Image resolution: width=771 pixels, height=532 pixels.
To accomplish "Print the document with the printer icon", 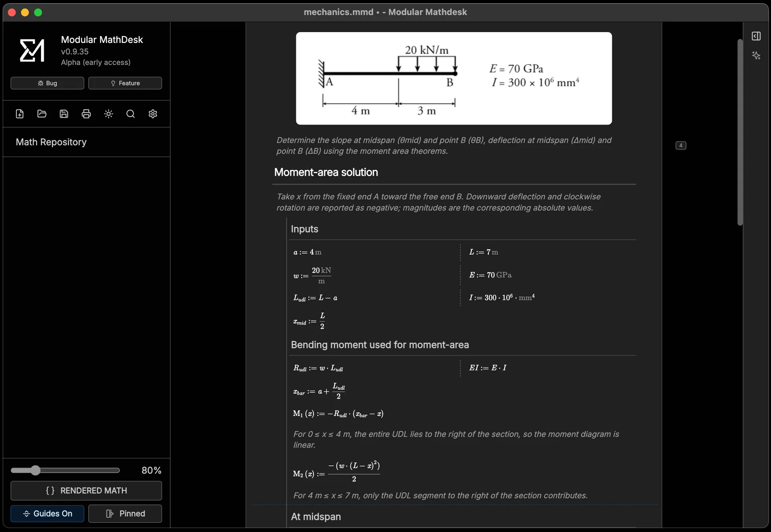I will tap(86, 114).
